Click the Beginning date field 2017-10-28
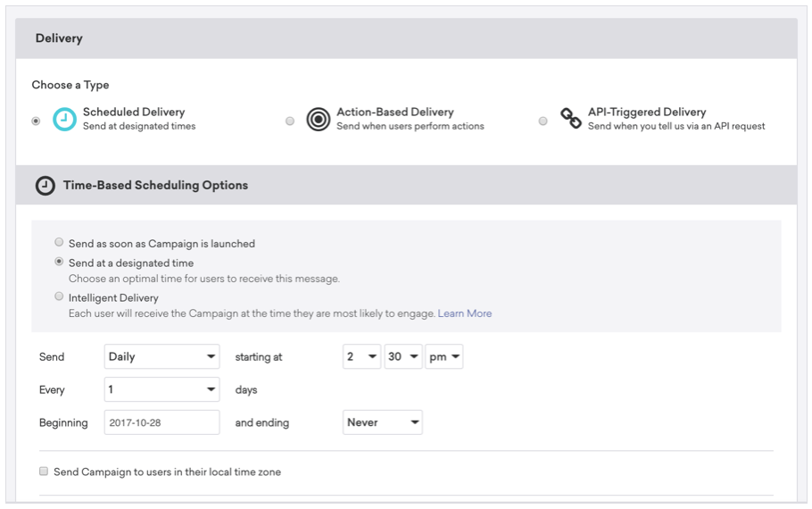This screenshot has height=509, width=812. click(162, 422)
